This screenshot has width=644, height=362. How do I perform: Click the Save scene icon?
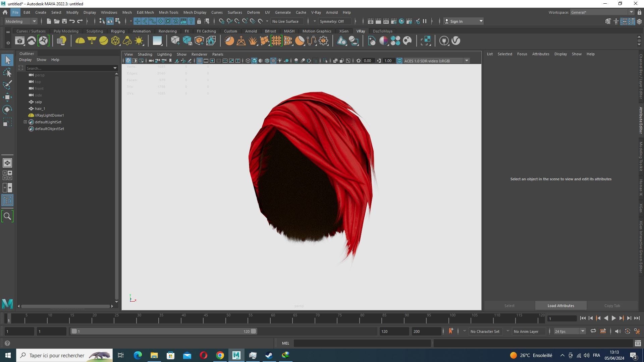click(x=64, y=21)
